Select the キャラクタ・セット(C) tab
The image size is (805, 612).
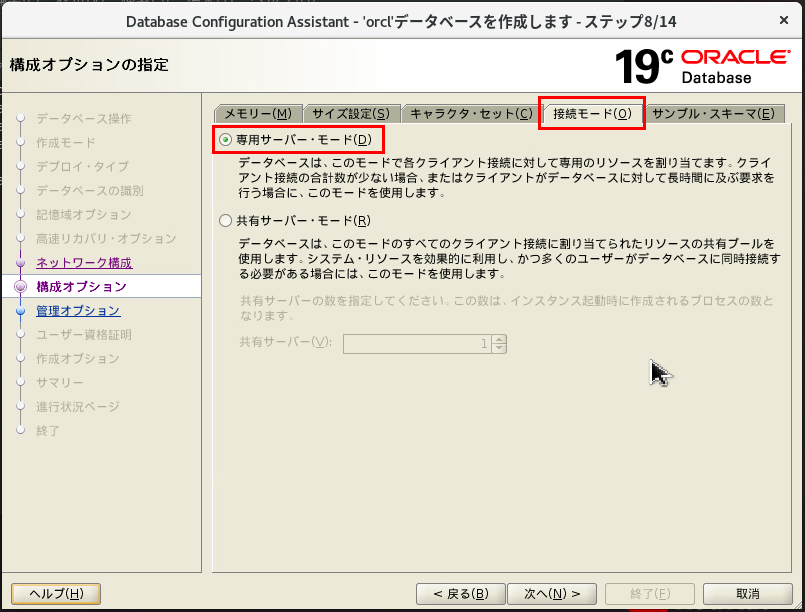coord(471,113)
